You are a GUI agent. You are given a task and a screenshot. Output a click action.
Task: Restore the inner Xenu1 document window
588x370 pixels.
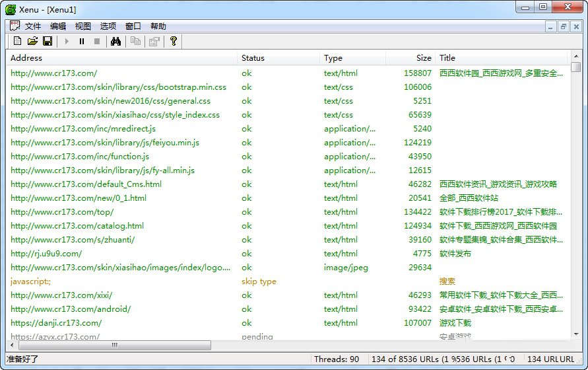[x=563, y=26]
